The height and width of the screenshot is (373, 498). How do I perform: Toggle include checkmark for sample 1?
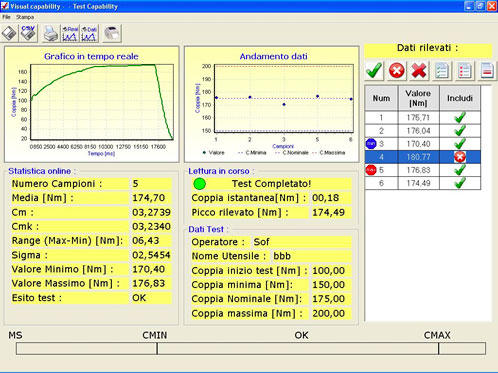tap(460, 117)
